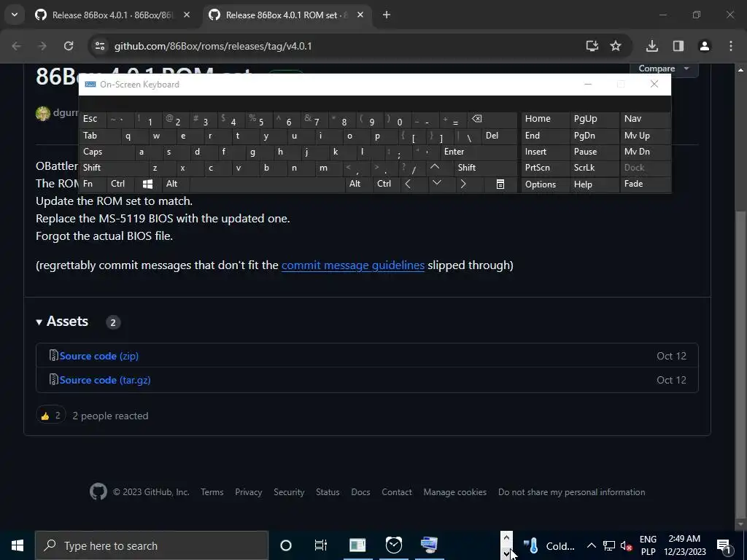Toggle Chrome side panel

pos(678,46)
